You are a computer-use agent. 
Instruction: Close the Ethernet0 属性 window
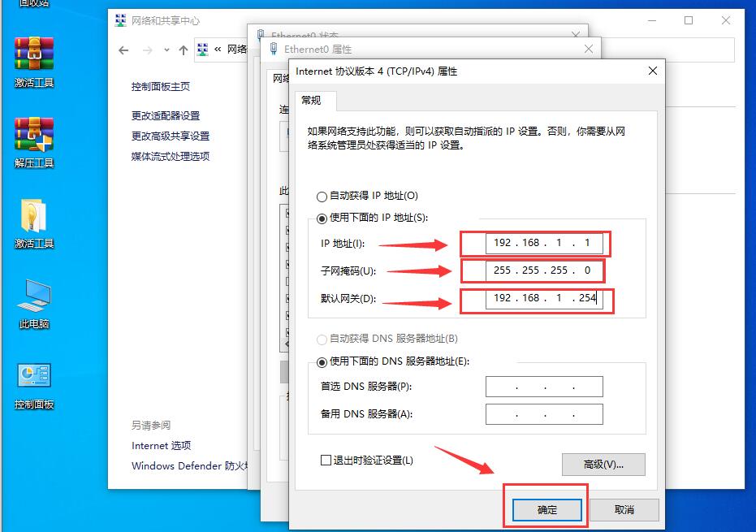tap(588, 49)
